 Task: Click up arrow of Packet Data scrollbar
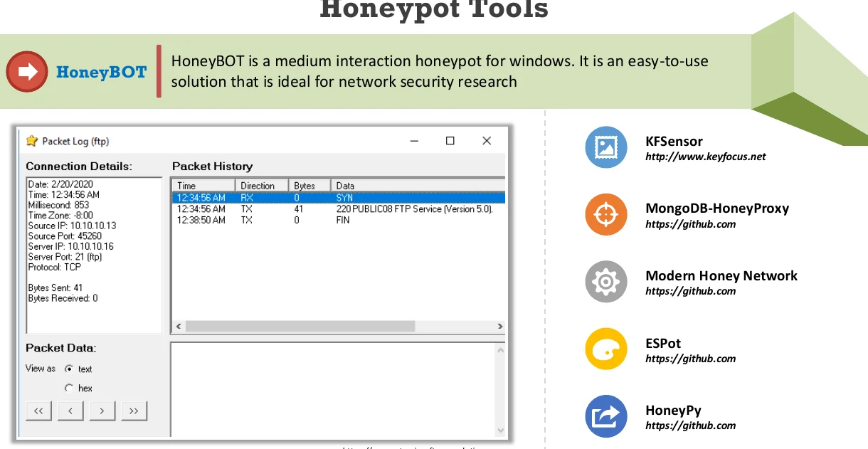(500, 349)
